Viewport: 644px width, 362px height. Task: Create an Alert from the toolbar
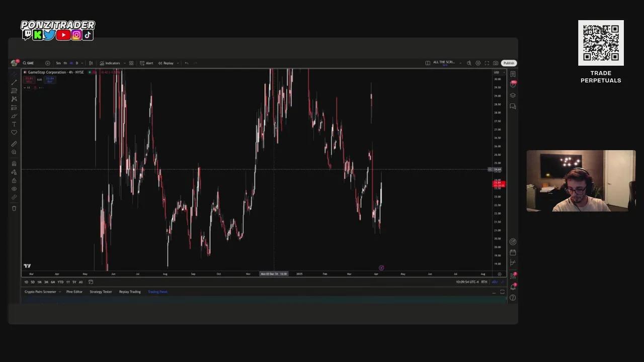point(146,63)
